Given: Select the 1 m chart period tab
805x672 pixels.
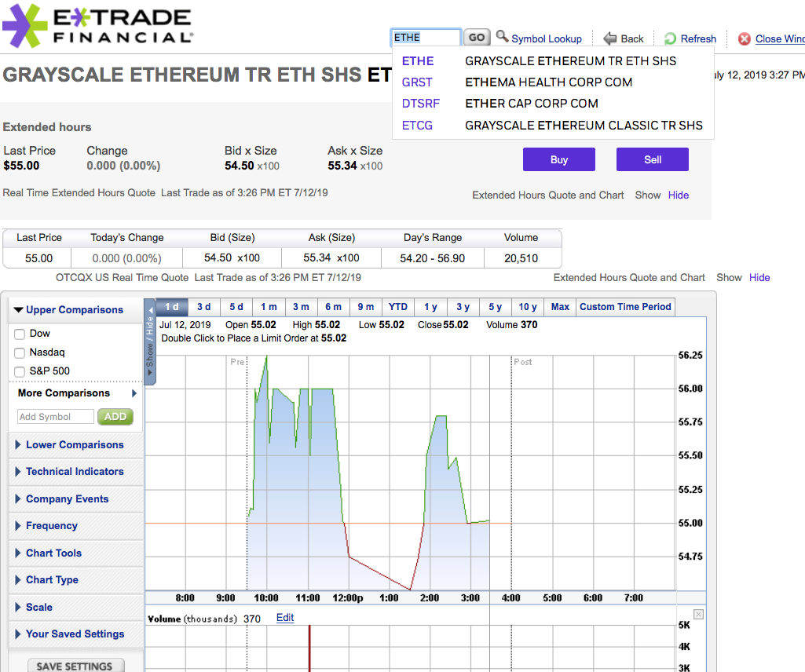Looking at the screenshot, I should pyautogui.click(x=269, y=306).
